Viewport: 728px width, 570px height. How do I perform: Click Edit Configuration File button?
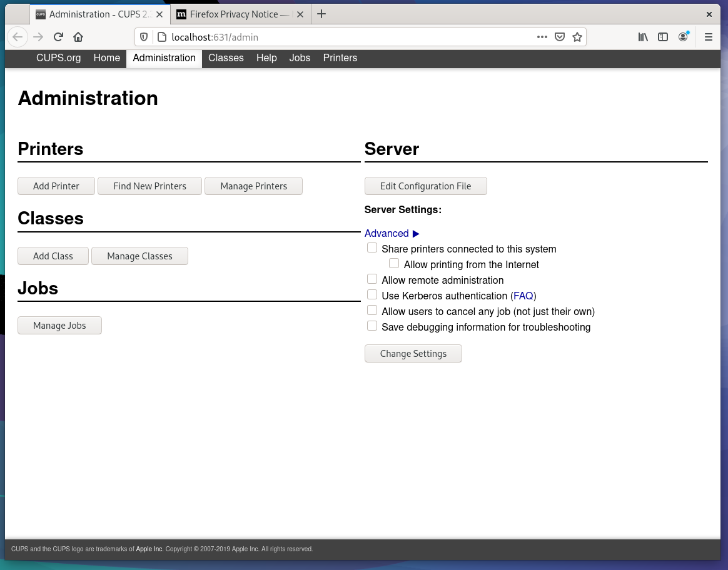tap(426, 186)
